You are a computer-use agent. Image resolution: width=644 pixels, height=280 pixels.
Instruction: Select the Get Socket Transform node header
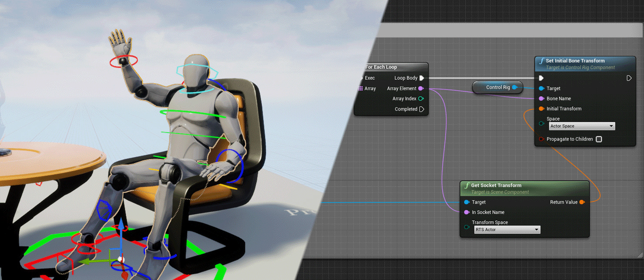(525, 188)
